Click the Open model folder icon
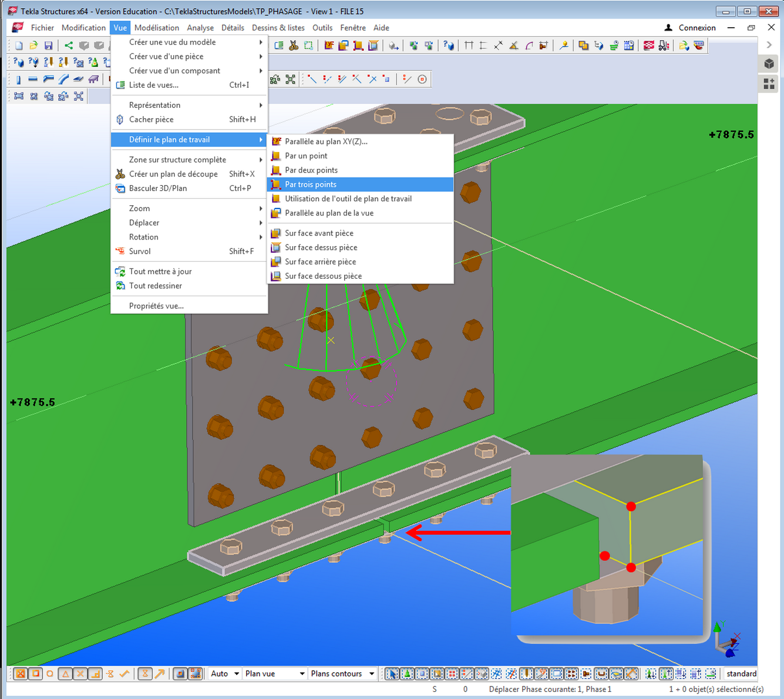784x699 pixels. click(34, 46)
